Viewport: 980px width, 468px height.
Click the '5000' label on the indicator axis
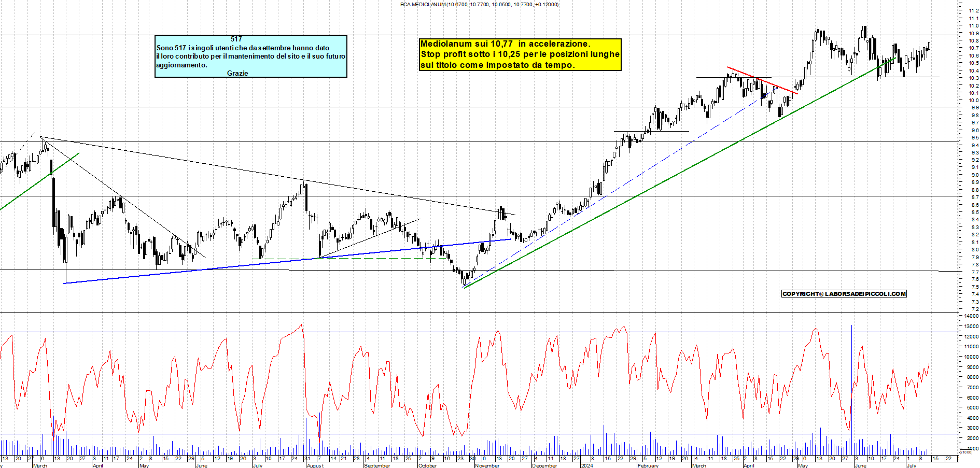click(x=973, y=408)
